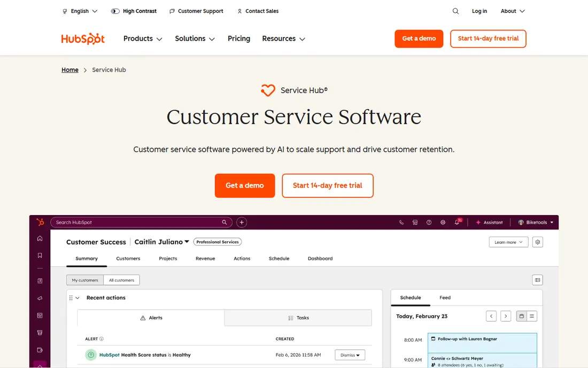Open the settings gear in app top bar
The height and width of the screenshot is (368, 588).
click(x=443, y=223)
